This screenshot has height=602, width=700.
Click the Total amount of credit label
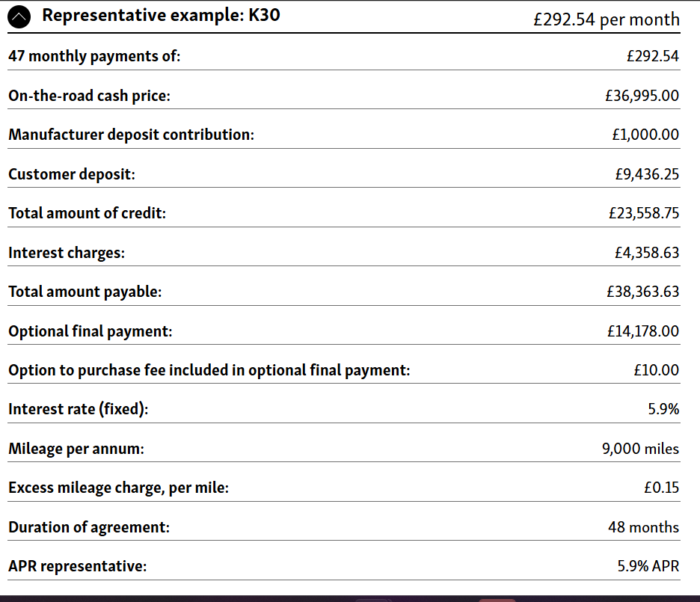point(87,213)
